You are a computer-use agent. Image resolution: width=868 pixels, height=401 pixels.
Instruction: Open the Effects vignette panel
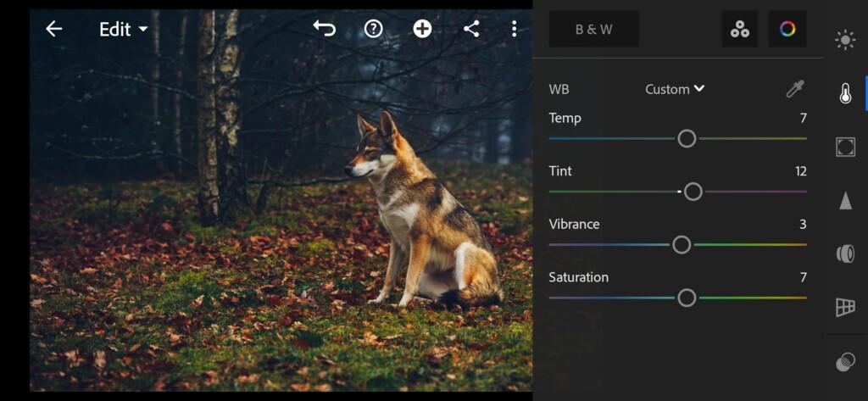coord(845,147)
